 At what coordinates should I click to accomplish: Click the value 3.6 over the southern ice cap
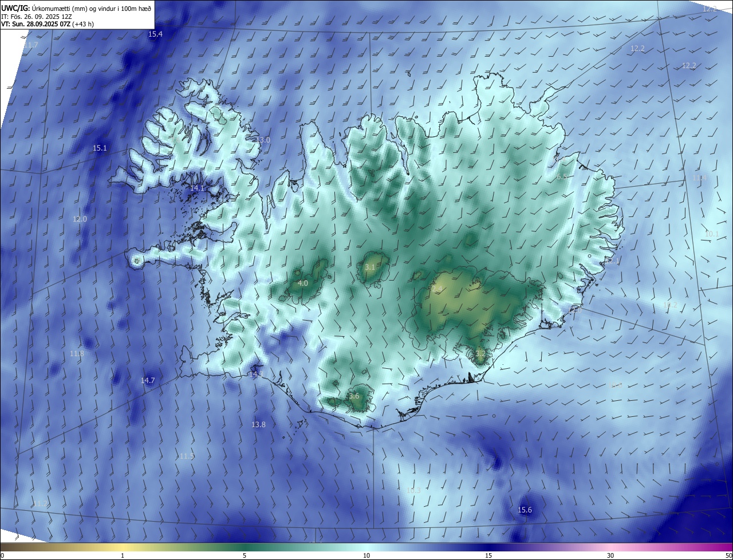pyautogui.click(x=354, y=396)
